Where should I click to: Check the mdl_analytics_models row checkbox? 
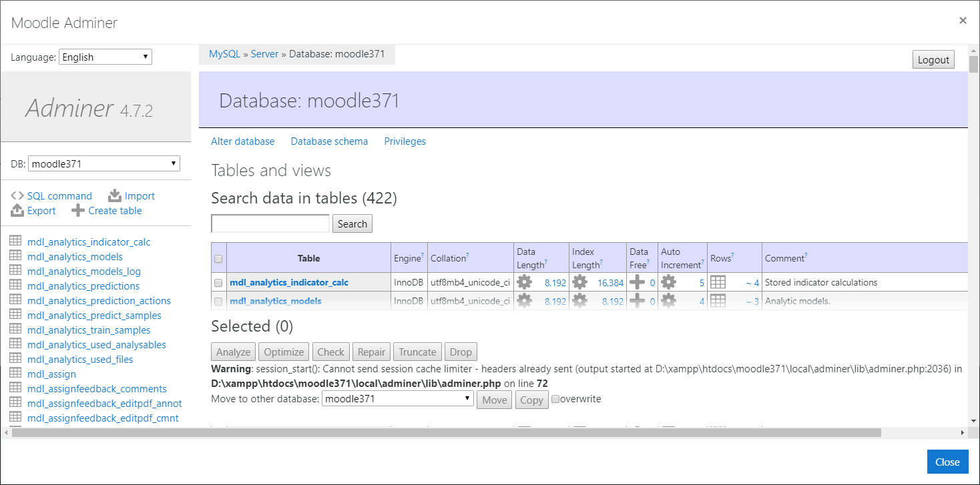(x=218, y=302)
